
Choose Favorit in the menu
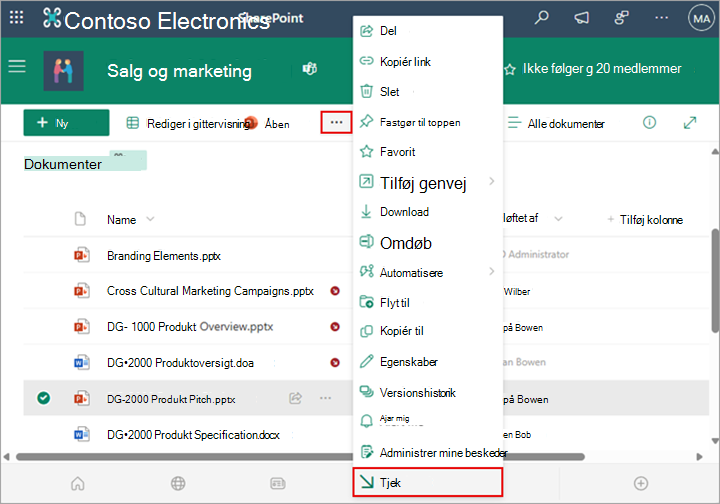(x=428, y=151)
